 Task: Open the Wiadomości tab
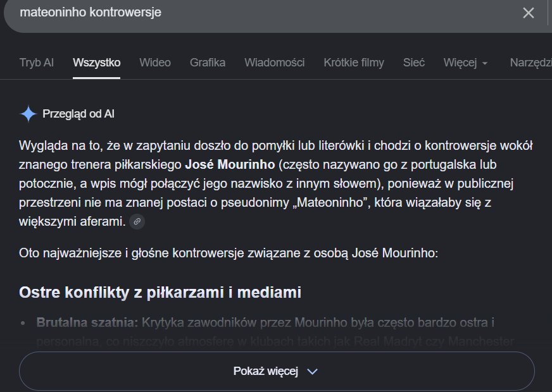click(274, 63)
